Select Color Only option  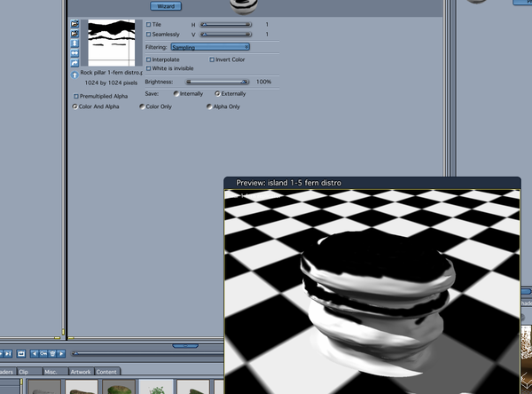click(142, 106)
